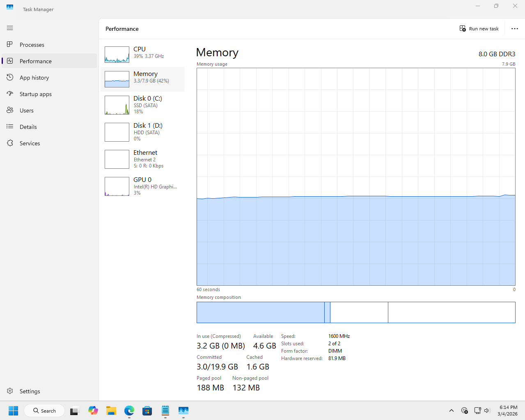Switch to the Performance tab heading

pyautogui.click(x=122, y=29)
